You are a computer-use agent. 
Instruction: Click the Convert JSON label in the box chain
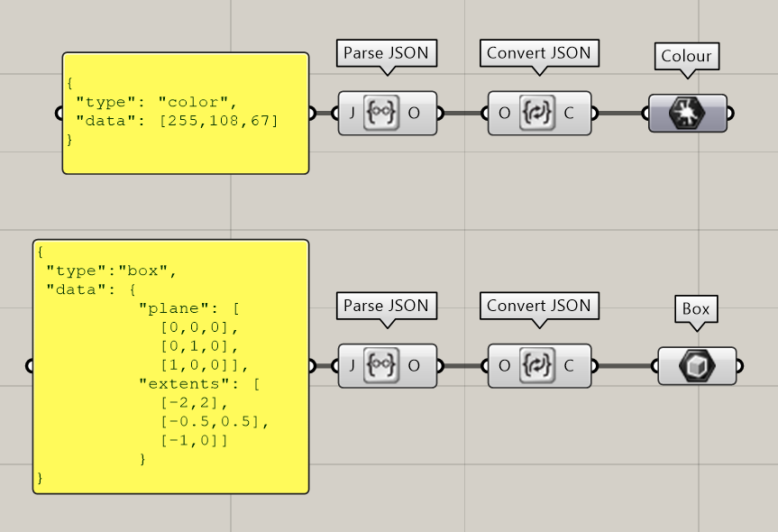click(x=538, y=306)
